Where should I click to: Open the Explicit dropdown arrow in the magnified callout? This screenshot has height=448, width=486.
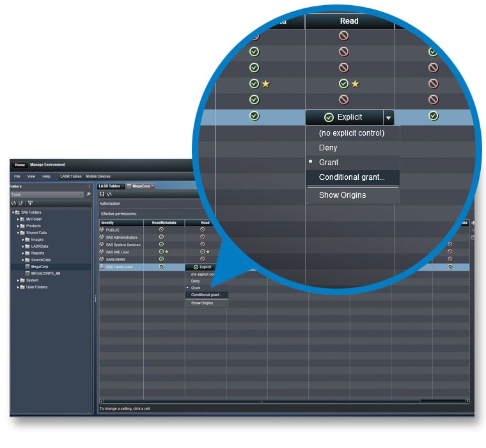pyautogui.click(x=388, y=118)
